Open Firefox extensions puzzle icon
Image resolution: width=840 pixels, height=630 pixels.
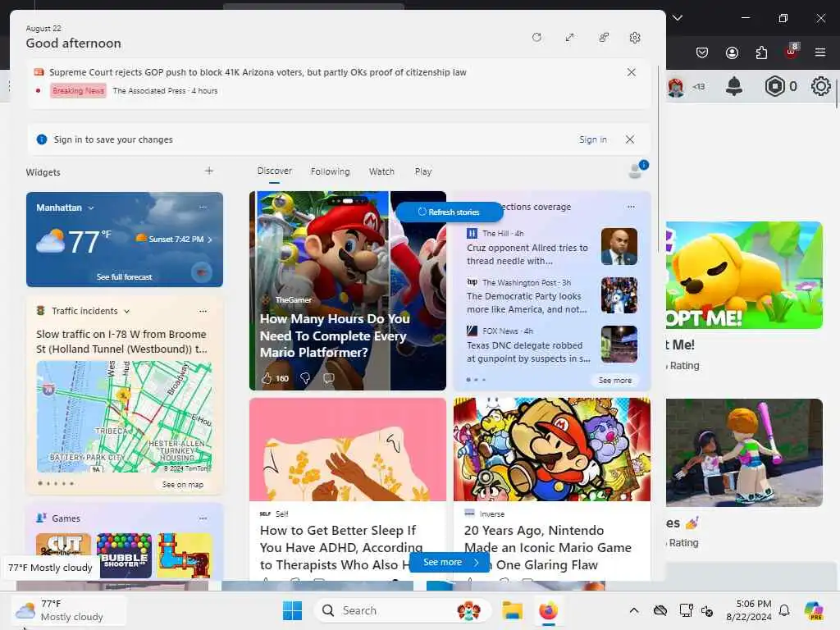[x=761, y=52]
